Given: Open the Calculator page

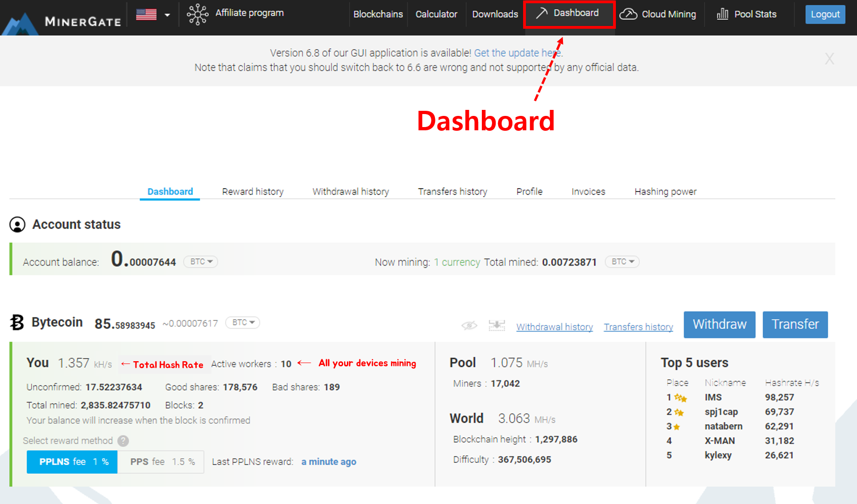Looking at the screenshot, I should (436, 14).
